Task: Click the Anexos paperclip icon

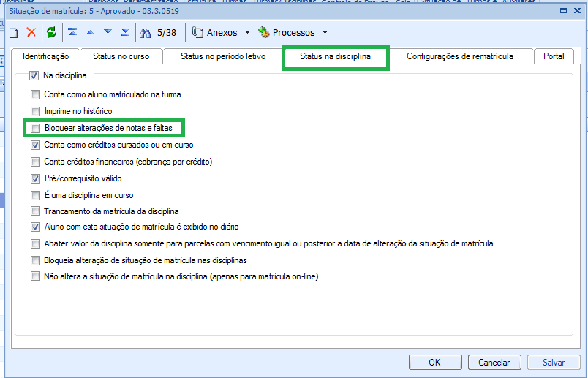Action: click(197, 32)
